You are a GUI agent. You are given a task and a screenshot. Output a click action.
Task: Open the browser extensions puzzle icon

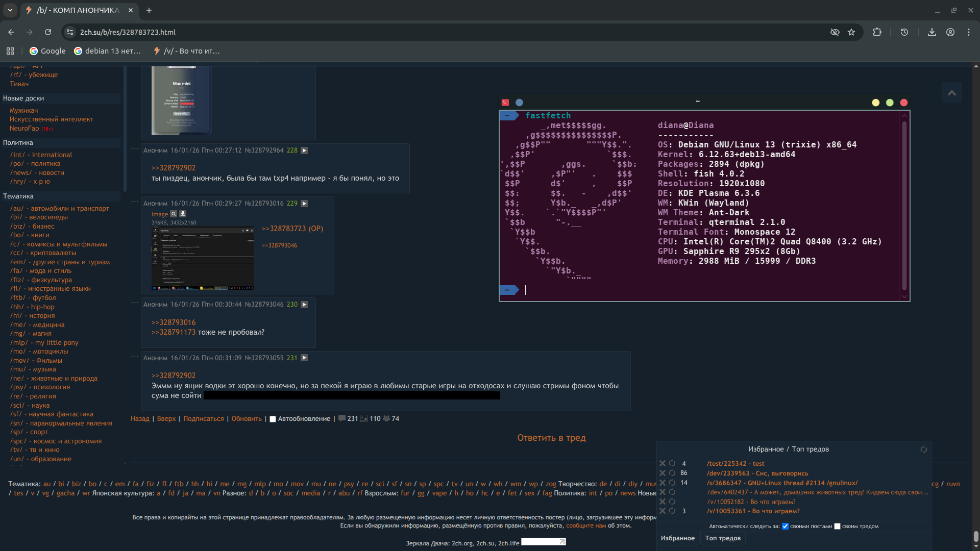click(877, 32)
